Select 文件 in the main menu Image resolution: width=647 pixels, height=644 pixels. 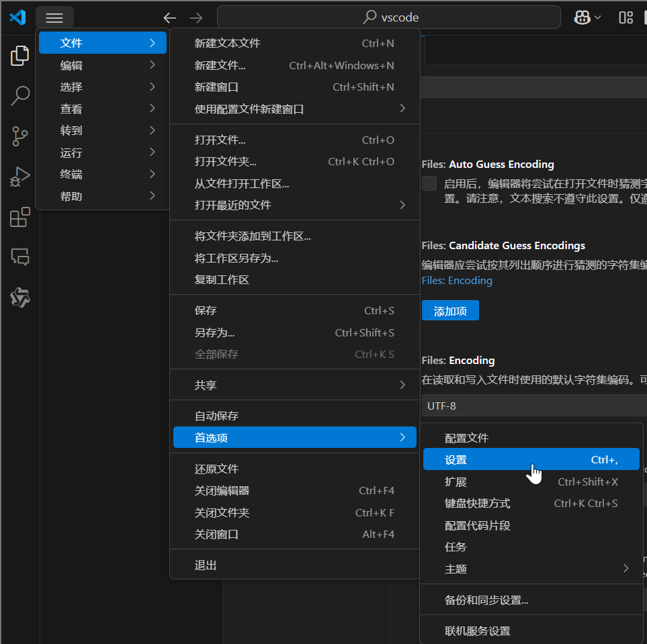click(x=103, y=43)
